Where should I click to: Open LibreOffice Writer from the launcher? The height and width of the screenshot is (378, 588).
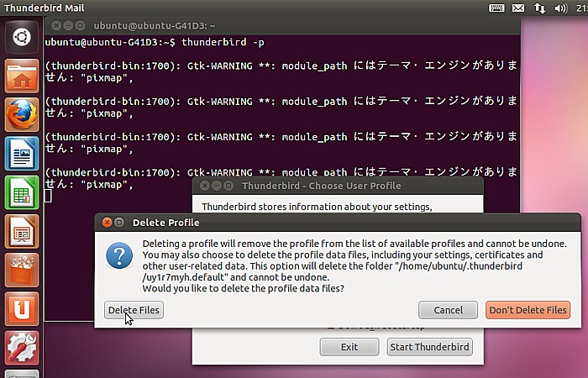coord(22,154)
